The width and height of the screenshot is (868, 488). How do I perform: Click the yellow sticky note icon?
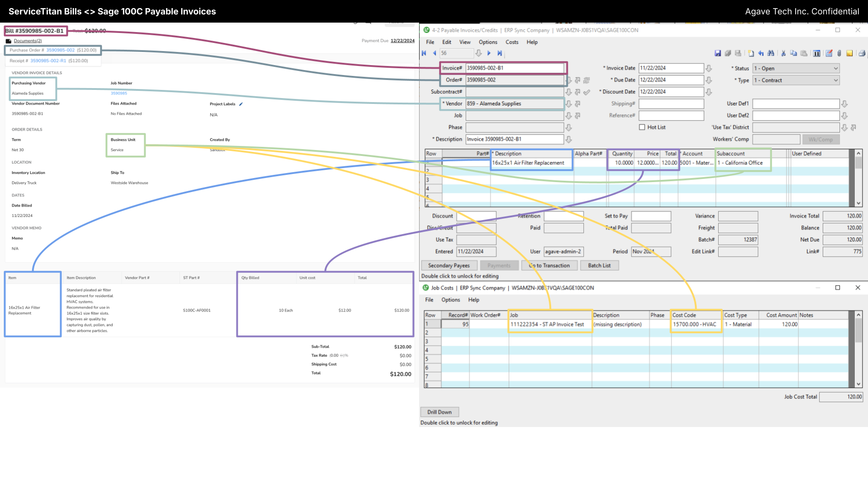coord(849,53)
